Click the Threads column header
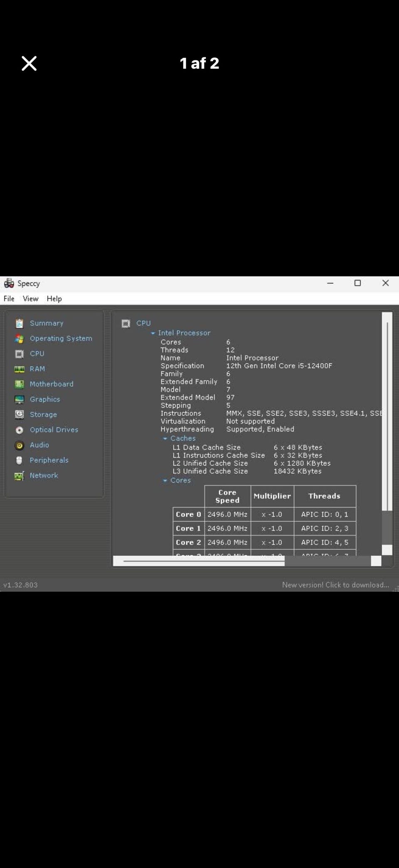This screenshot has width=399, height=868. [325, 496]
